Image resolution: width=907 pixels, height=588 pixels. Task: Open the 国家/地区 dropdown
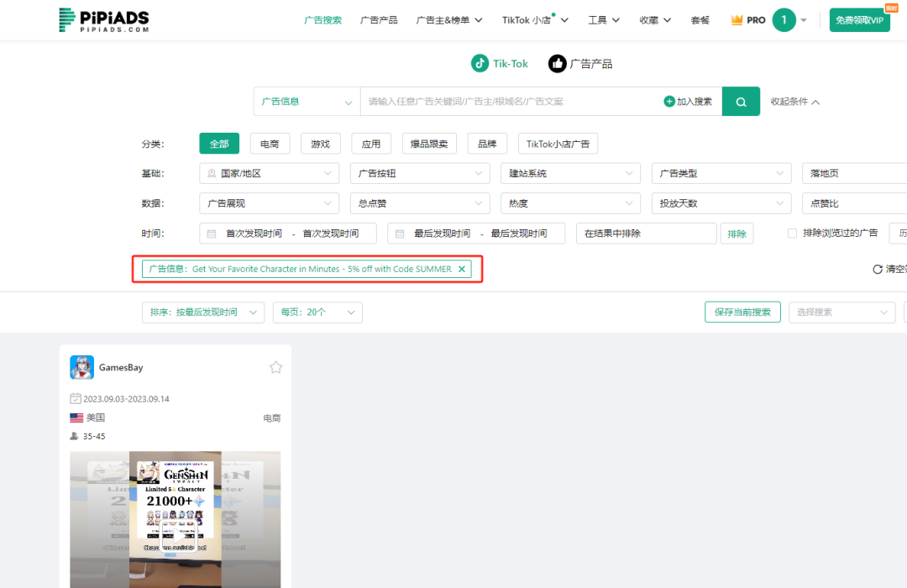tap(269, 173)
